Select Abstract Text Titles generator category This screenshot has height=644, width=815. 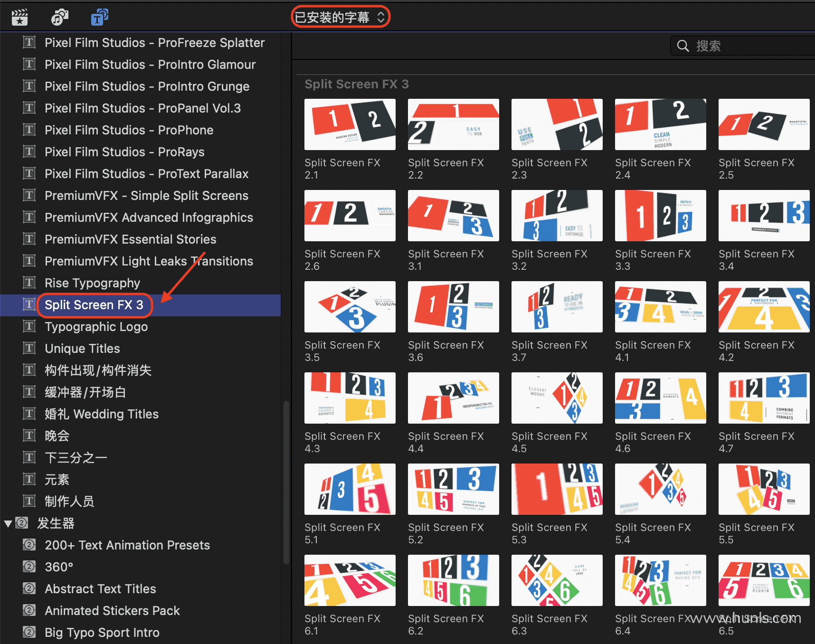[100, 589]
